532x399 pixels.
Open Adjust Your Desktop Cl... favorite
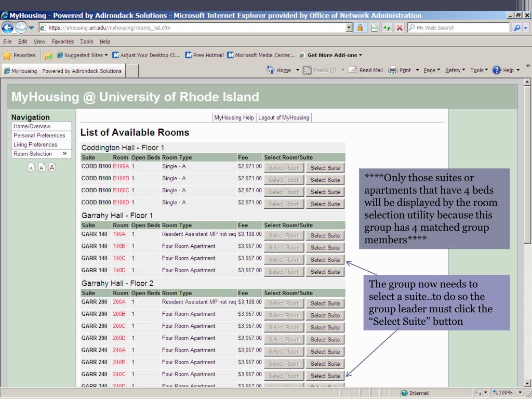[x=146, y=55]
